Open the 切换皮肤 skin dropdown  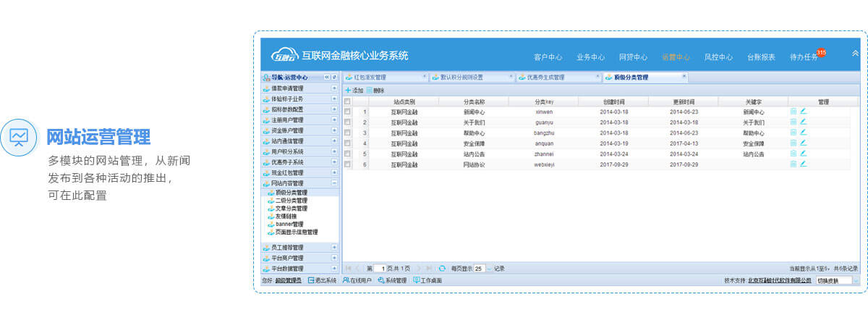tap(856, 280)
